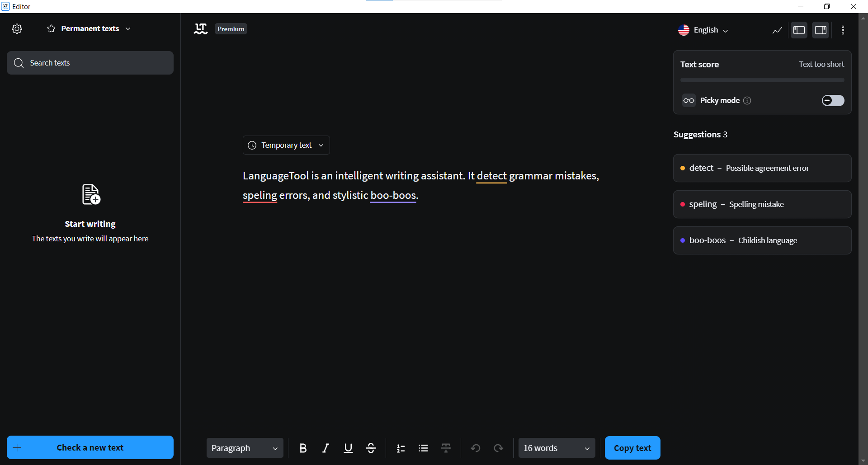Click the clock icon in Temporary text

(x=252, y=145)
